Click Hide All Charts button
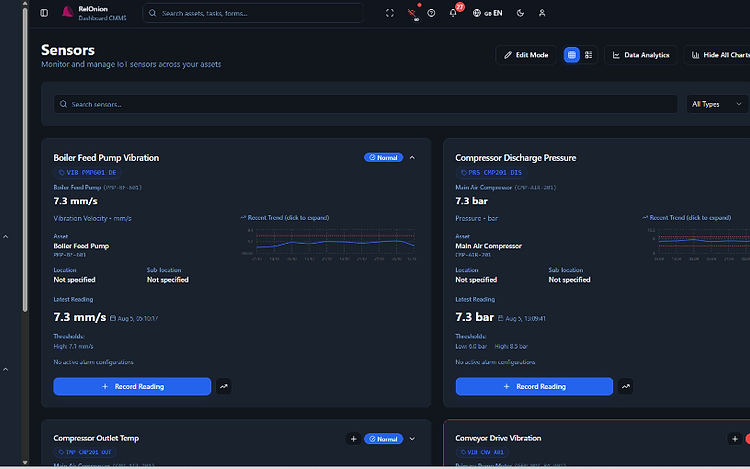The height and width of the screenshot is (469, 750). tap(717, 55)
